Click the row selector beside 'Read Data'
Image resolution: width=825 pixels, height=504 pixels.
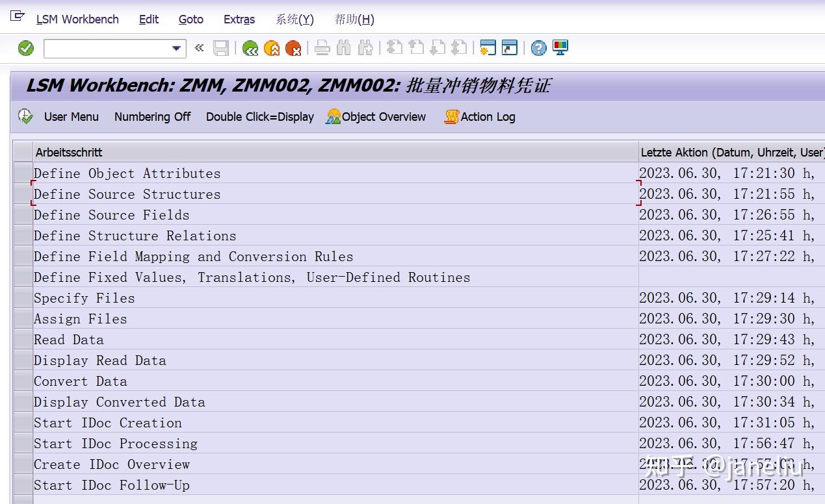23,339
